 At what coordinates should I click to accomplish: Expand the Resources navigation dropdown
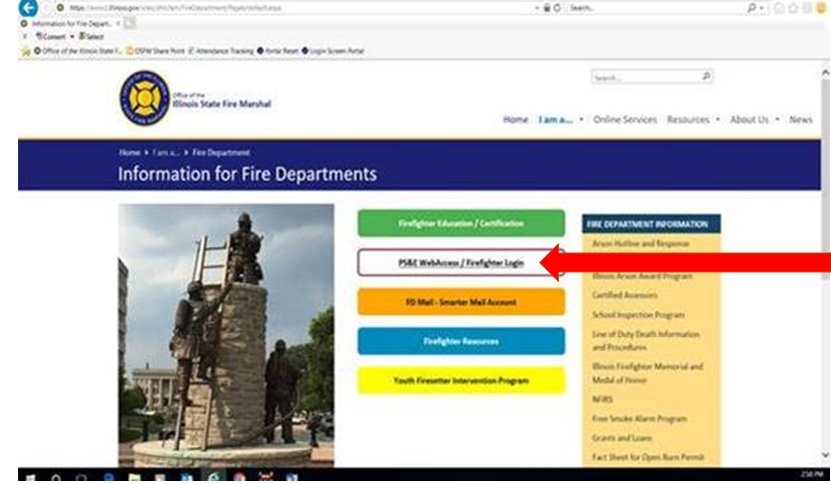(692, 119)
